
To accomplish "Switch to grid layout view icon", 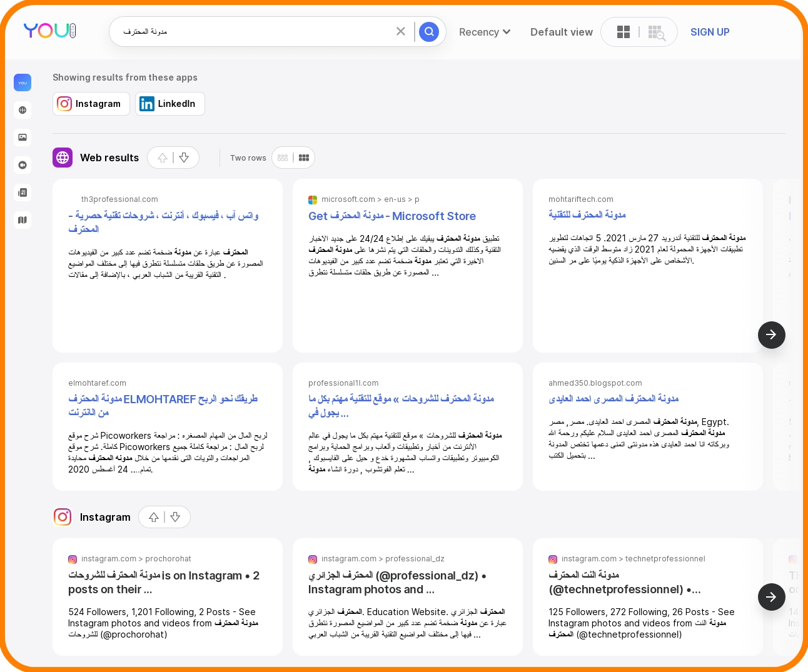I will [624, 32].
